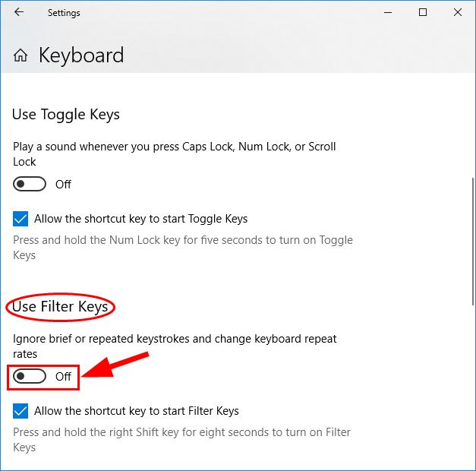This screenshot has height=471, width=476.
Task: Go back using the Settings back arrow
Action: tap(19, 12)
